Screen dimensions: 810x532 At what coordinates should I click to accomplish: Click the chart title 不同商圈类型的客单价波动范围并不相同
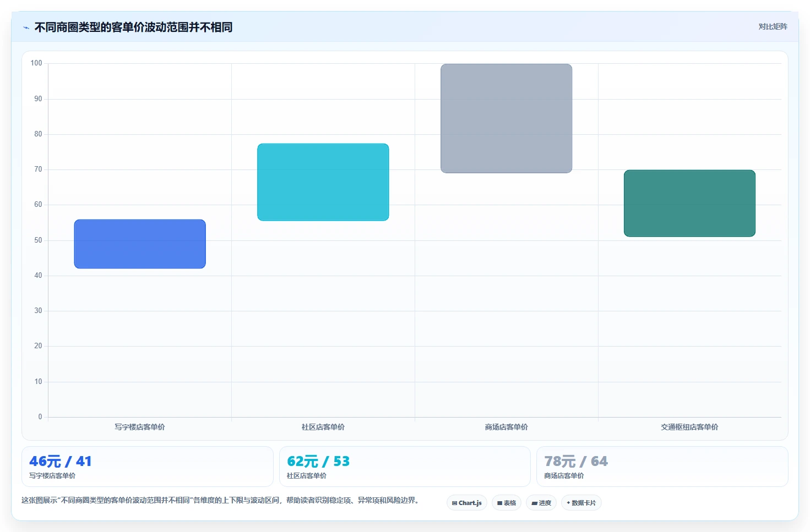point(133,28)
